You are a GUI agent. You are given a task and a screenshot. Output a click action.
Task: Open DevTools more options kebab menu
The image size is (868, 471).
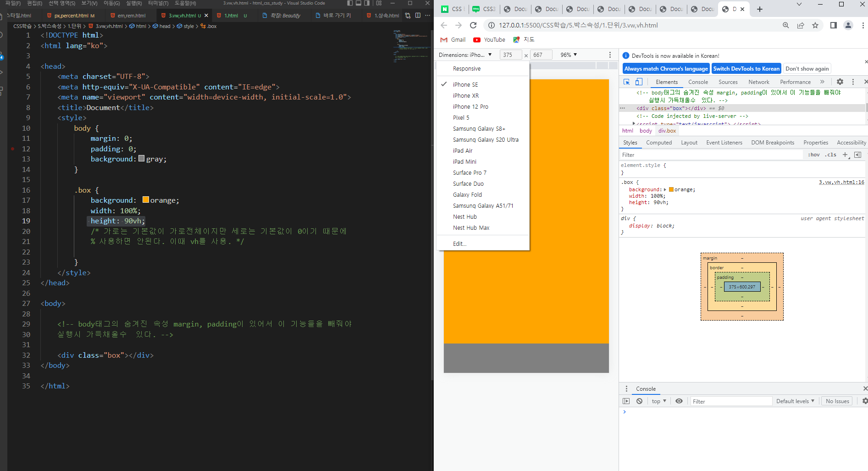coord(853,82)
